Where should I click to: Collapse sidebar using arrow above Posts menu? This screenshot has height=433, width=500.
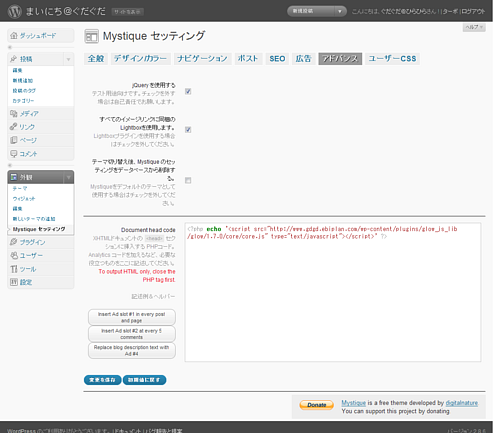(x=10, y=47)
